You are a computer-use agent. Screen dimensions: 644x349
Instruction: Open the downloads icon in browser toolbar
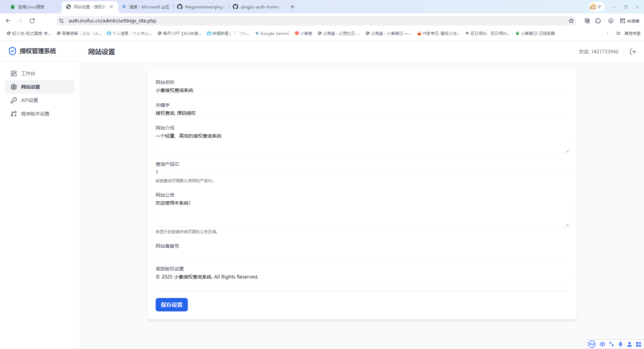(x=610, y=20)
